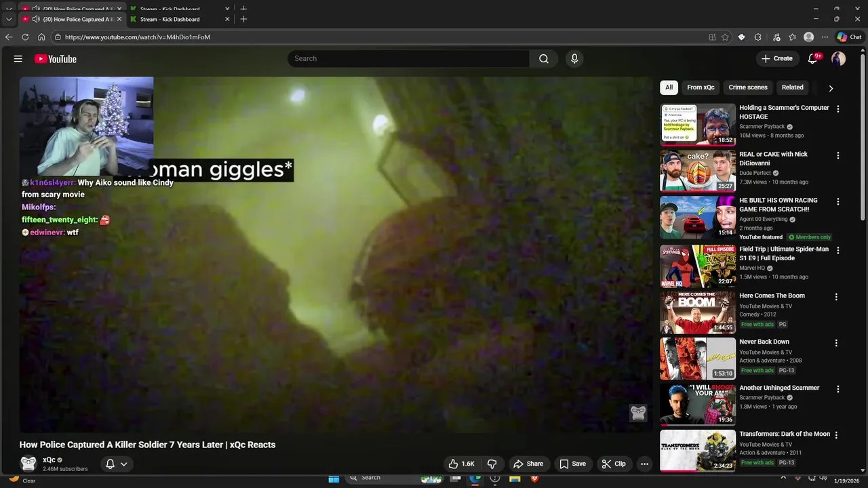Open the browser profile icon
The image size is (868, 488).
pyautogui.click(x=808, y=37)
